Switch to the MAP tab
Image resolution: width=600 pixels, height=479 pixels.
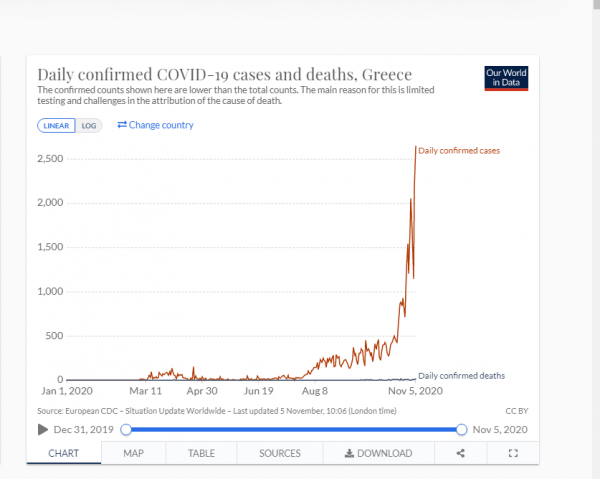coord(134,453)
